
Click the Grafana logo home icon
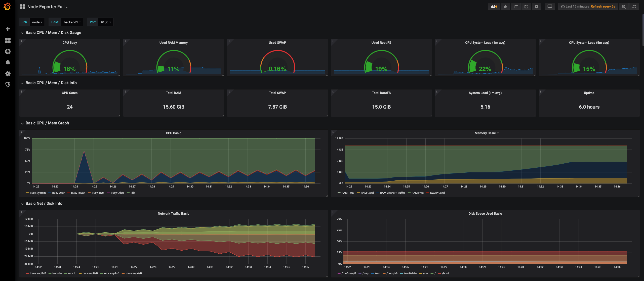coord(7,7)
